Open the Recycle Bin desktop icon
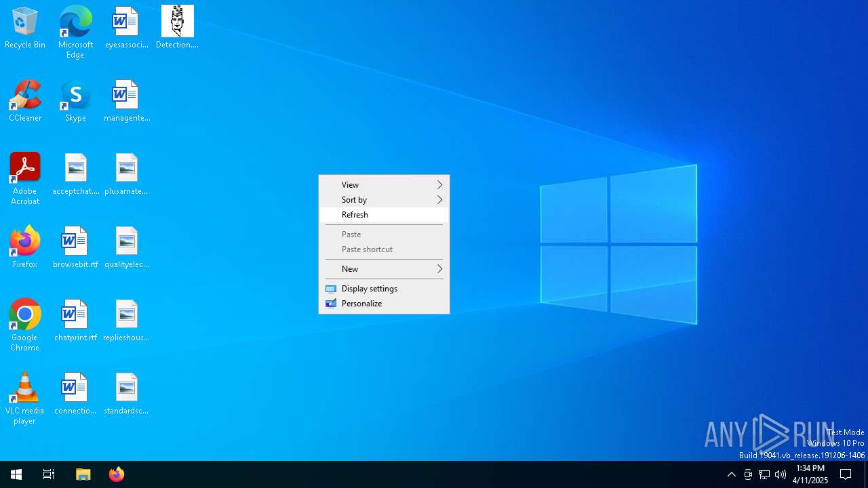 25,28
